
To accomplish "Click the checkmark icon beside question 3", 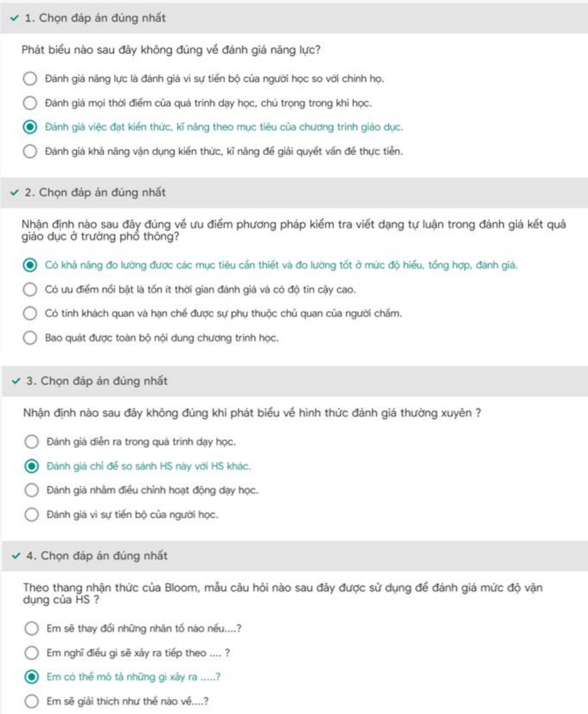I will pyautogui.click(x=15, y=381).
